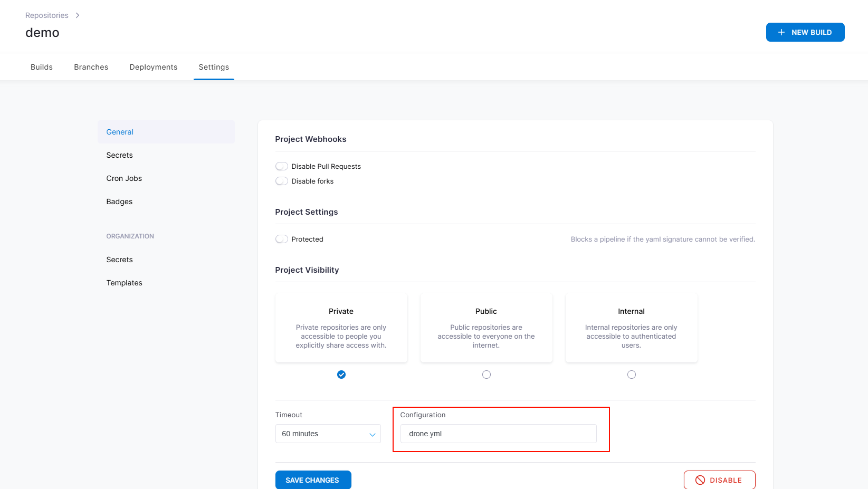Toggle the Disable forks switch
The width and height of the screenshot is (868, 489).
282,181
